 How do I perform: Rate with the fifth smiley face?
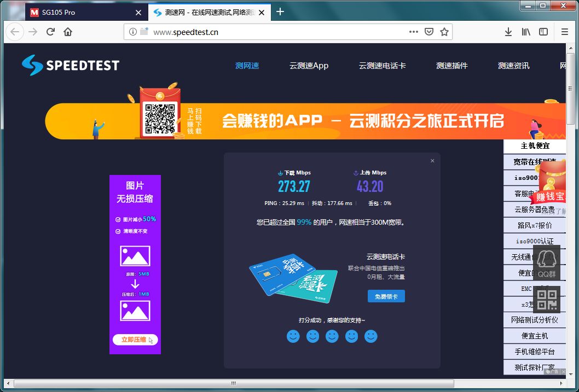click(x=370, y=336)
